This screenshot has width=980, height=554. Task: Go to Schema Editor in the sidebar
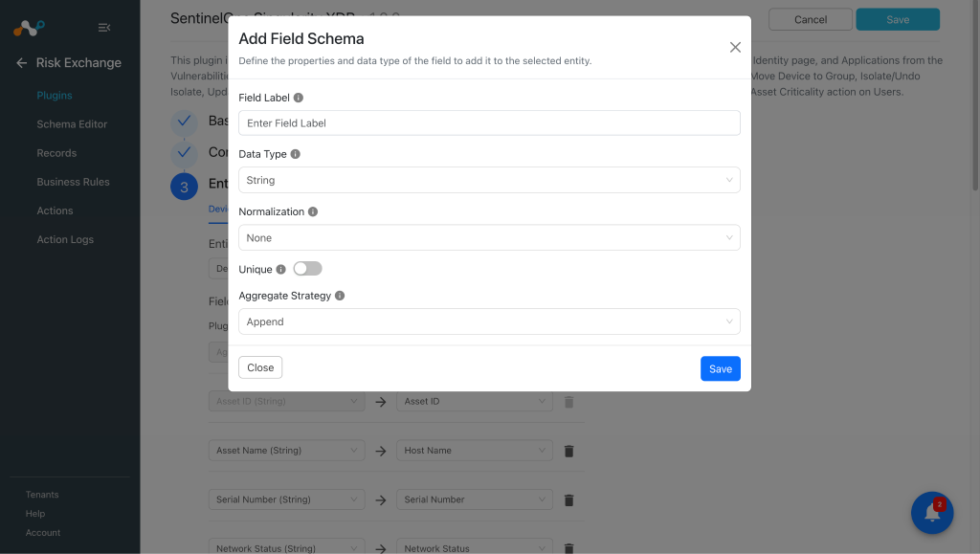[x=72, y=124]
